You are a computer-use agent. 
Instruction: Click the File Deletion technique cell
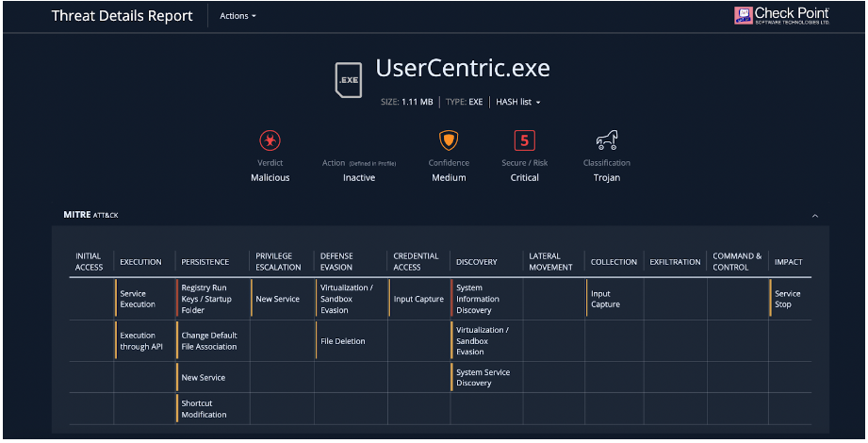343,341
